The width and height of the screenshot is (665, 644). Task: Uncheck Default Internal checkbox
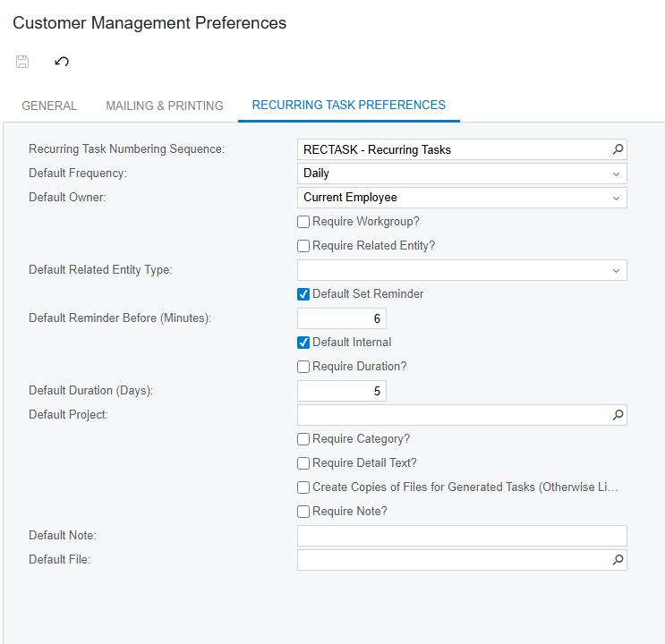coord(303,343)
